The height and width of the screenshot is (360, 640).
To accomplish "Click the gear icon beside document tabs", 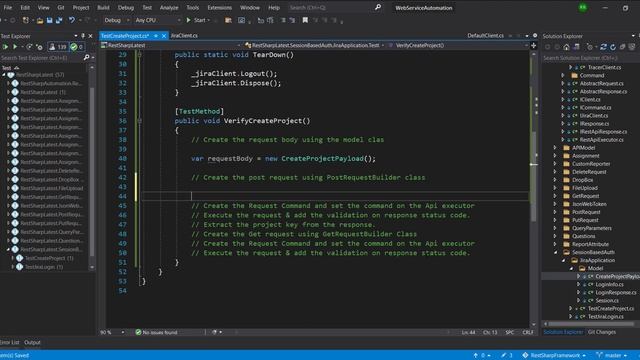I will 535,36.
